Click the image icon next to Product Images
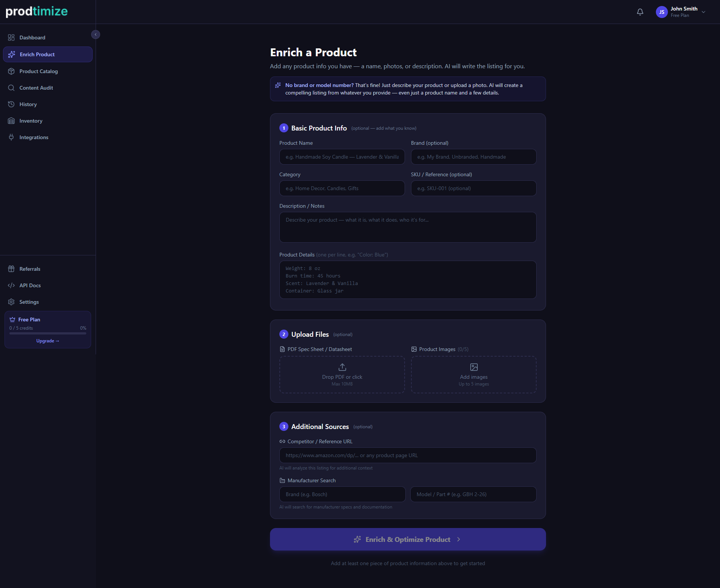Viewport: 720px width, 588px height. click(x=414, y=349)
